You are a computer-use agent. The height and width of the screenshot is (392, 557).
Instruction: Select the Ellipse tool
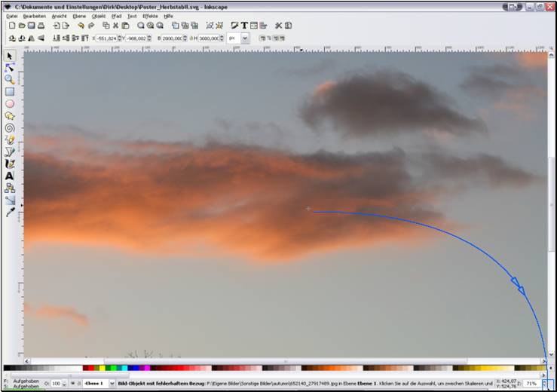pos(10,103)
